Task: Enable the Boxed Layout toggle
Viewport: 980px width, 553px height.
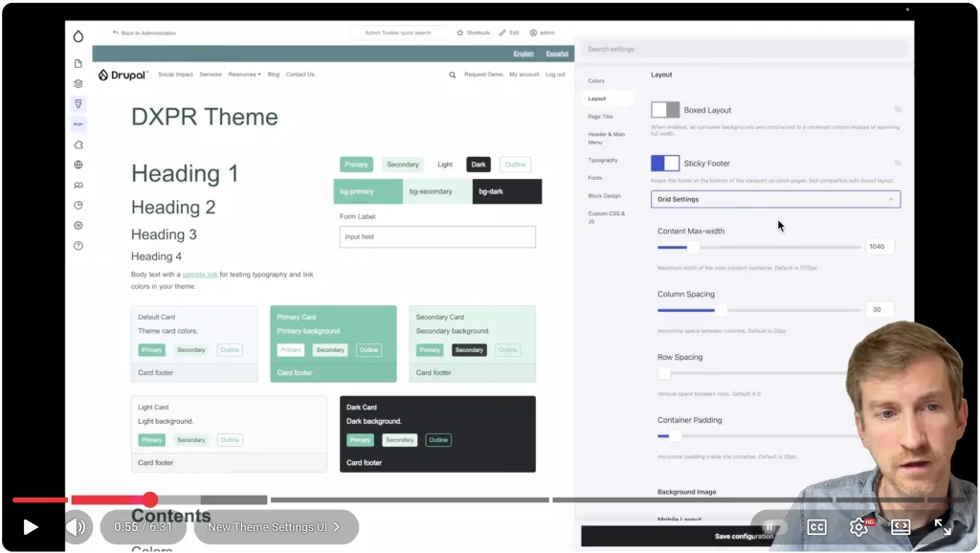Action: 665,110
